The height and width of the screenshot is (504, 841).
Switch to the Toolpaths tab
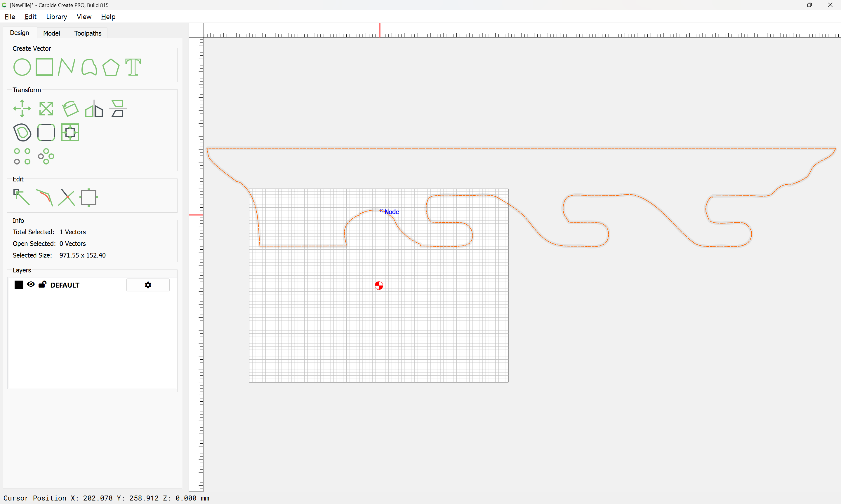(88, 33)
